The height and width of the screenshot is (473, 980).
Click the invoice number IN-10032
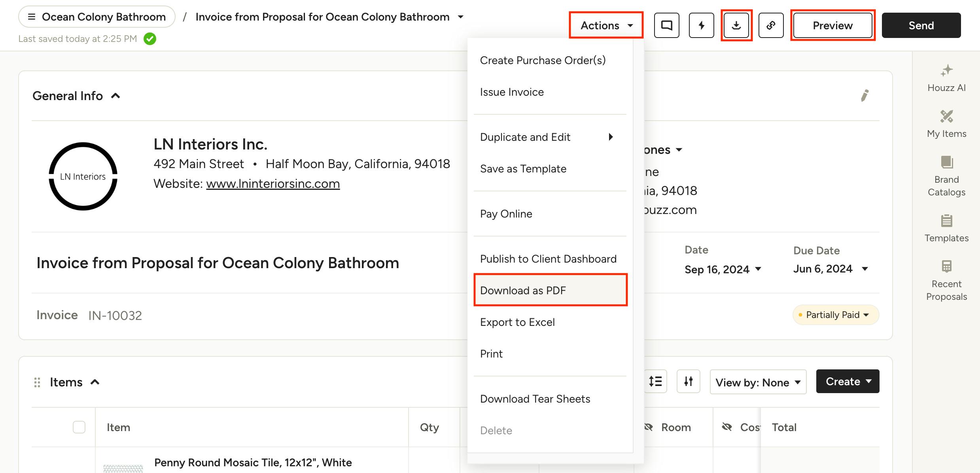point(115,315)
